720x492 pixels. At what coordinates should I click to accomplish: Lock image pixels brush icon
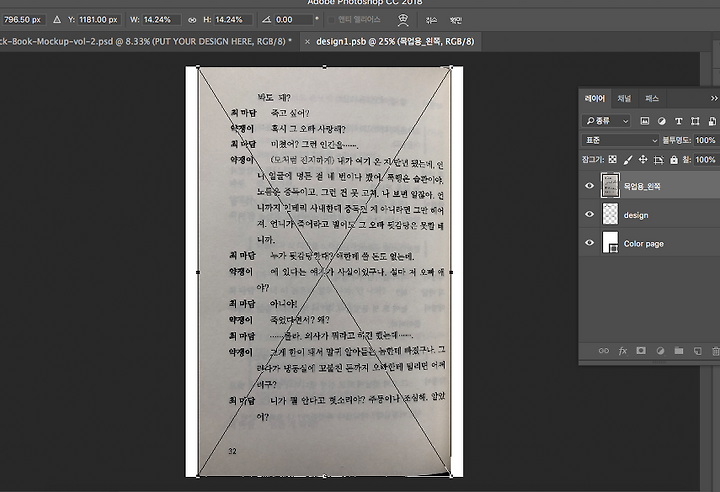coord(628,159)
